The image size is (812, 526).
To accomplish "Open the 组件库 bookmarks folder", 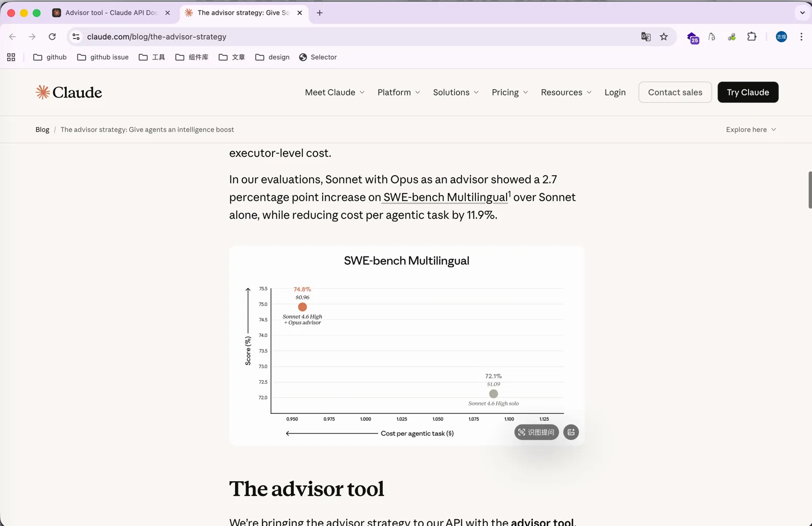I will pos(192,57).
